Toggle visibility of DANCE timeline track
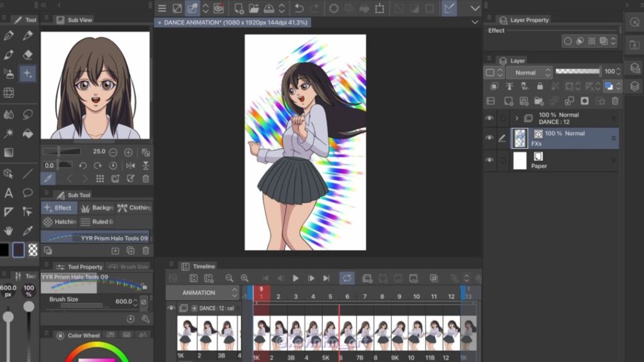644x362 pixels. coord(171,308)
